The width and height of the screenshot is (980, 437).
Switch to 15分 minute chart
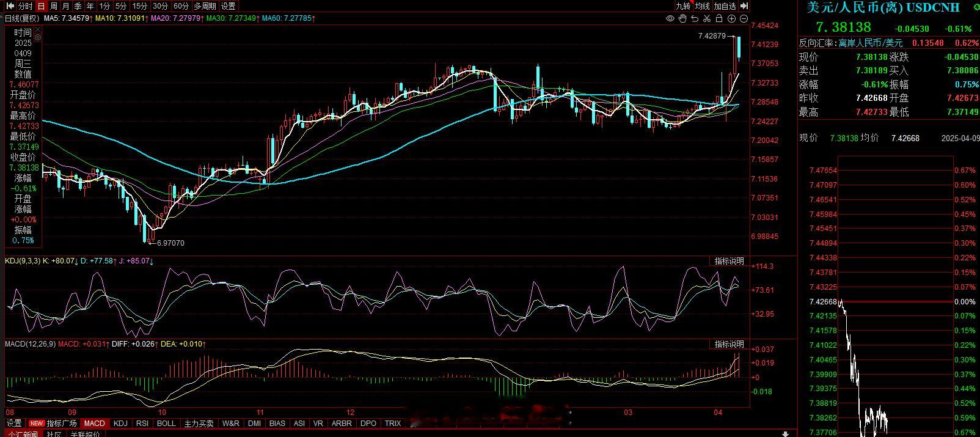pyautogui.click(x=140, y=6)
